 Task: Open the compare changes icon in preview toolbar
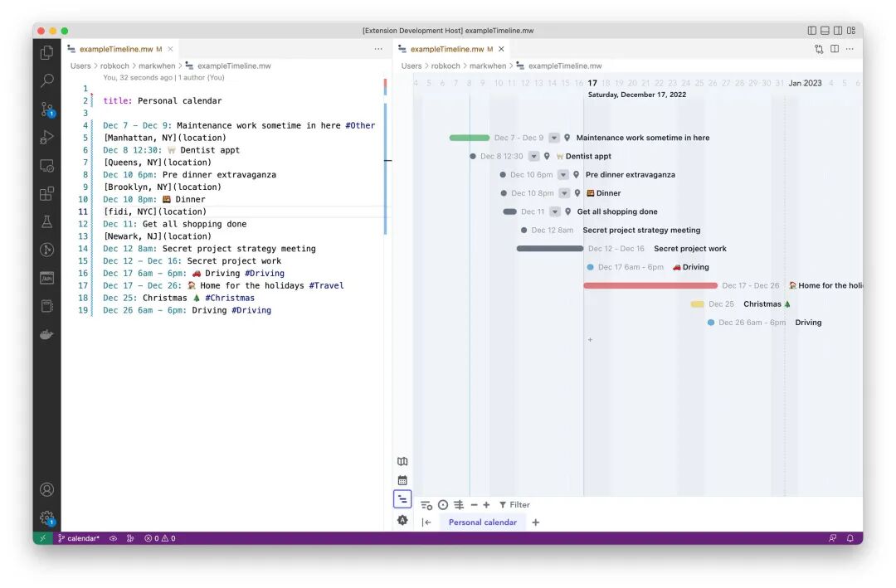coord(819,49)
